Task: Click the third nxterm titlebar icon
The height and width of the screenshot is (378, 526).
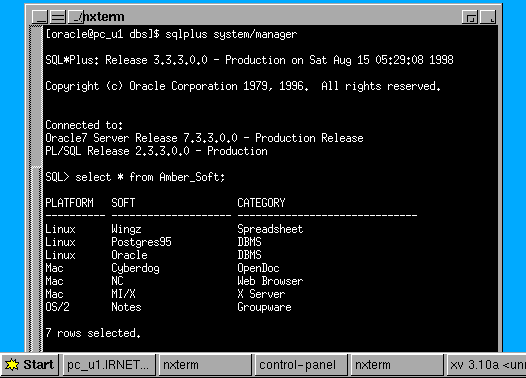Action: (x=75, y=17)
